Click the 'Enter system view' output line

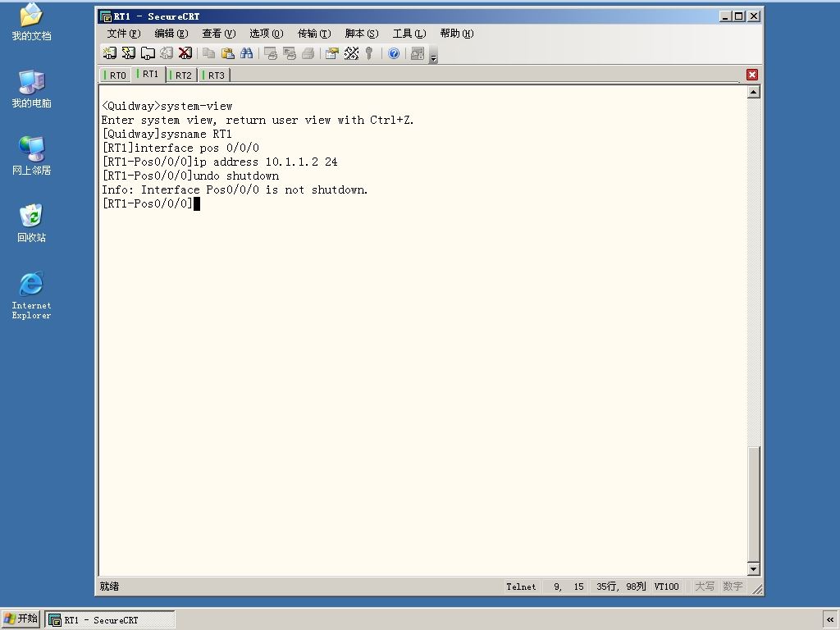tap(258, 120)
